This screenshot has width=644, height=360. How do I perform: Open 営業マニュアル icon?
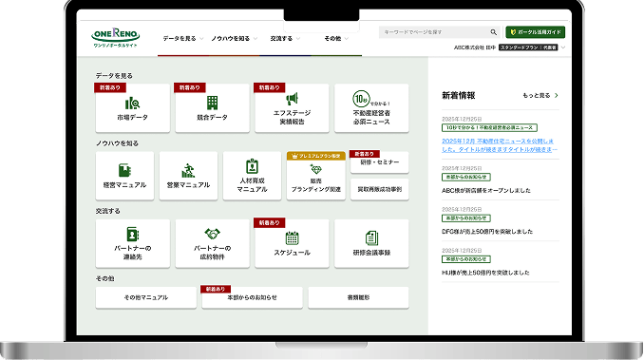tap(188, 170)
